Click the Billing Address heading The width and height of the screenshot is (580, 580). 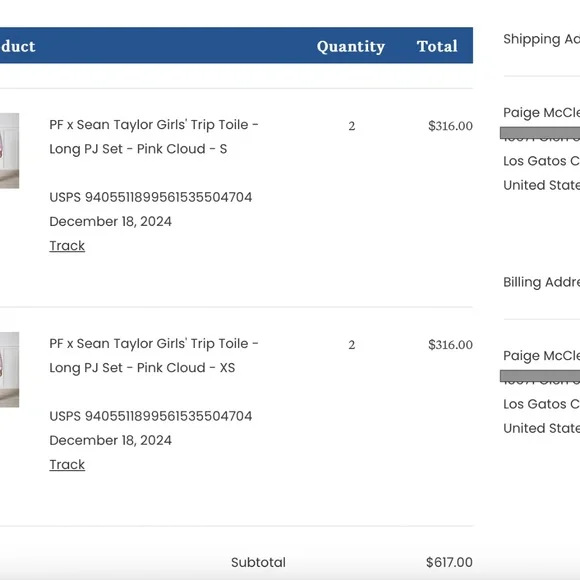[542, 282]
